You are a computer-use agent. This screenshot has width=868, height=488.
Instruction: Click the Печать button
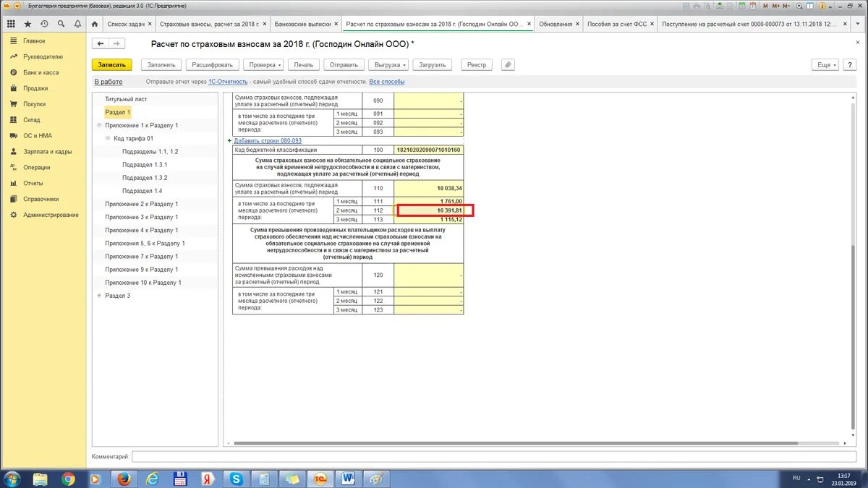pyautogui.click(x=303, y=64)
